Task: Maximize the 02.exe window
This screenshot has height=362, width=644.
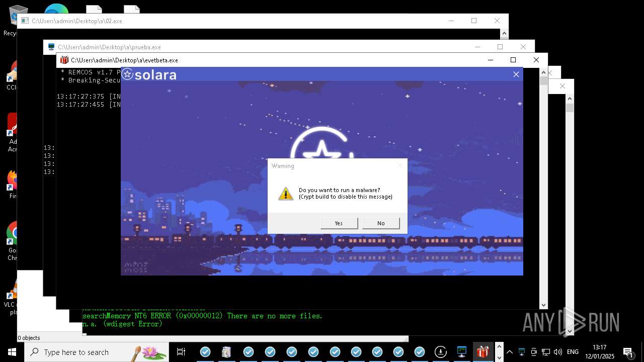Action: (474, 21)
